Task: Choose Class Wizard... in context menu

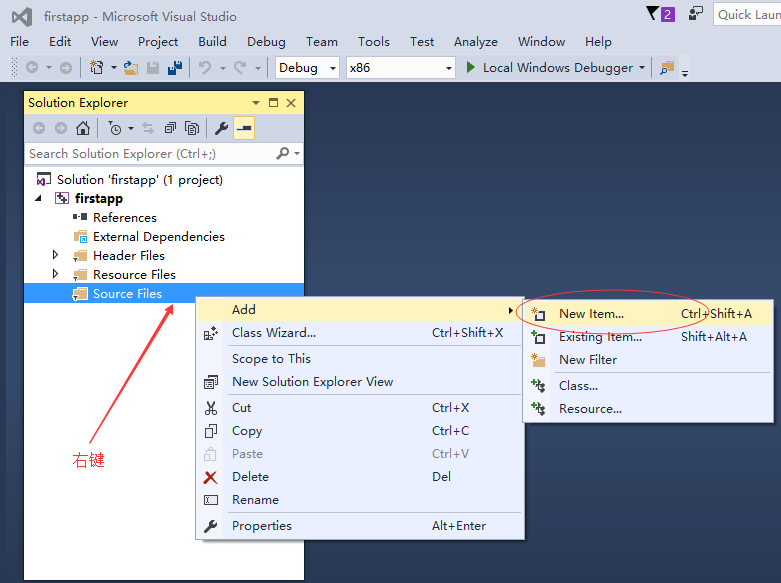Action: (x=273, y=333)
